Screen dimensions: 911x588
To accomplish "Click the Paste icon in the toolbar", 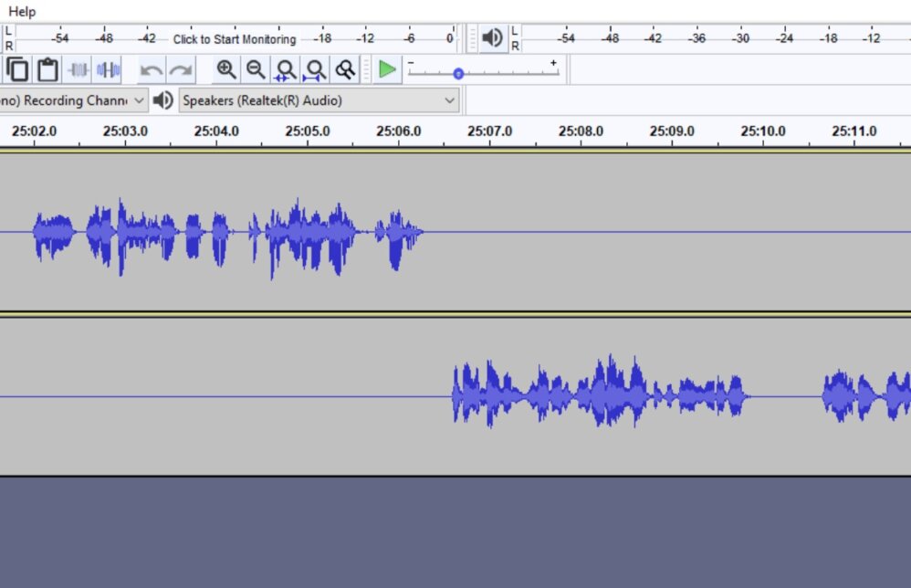I will pos(46,68).
